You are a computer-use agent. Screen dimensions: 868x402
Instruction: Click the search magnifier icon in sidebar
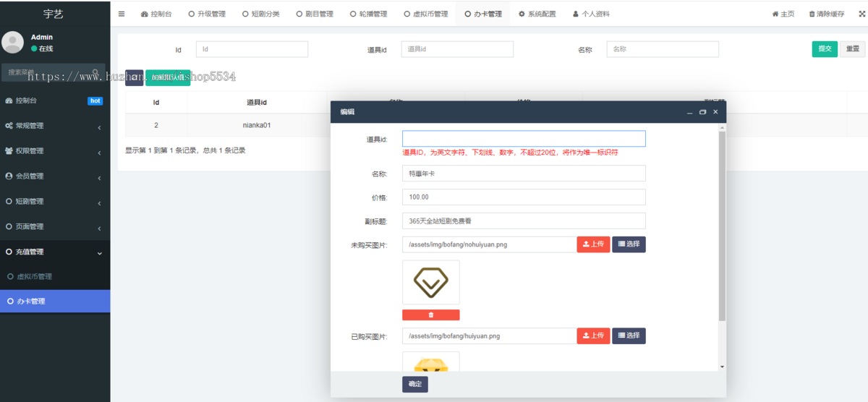click(95, 72)
